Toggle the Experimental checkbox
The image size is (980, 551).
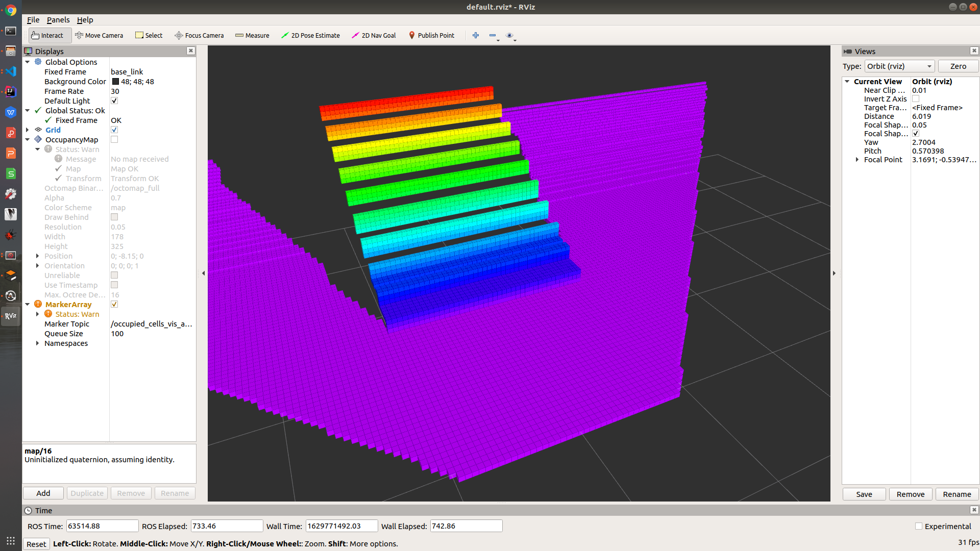(919, 526)
